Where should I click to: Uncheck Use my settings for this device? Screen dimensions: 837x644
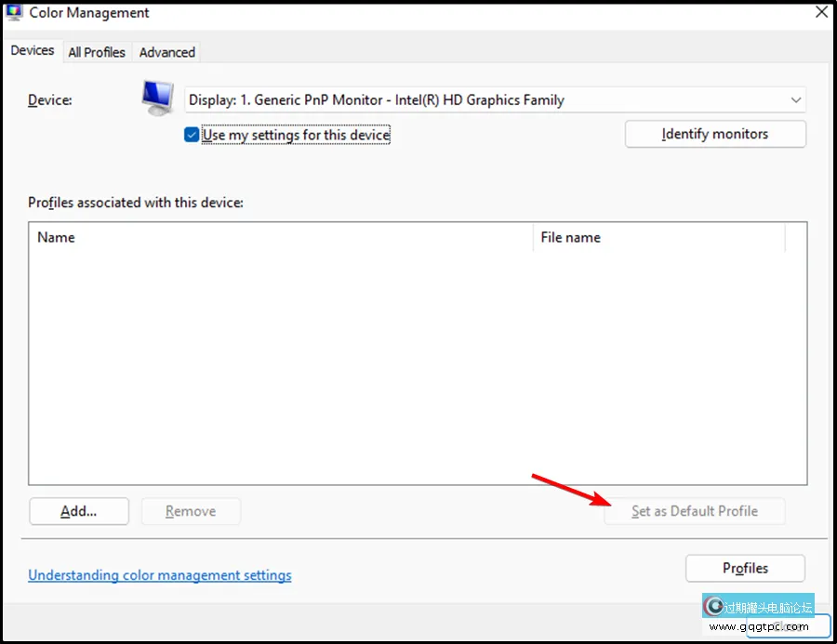(x=192, y=135)
